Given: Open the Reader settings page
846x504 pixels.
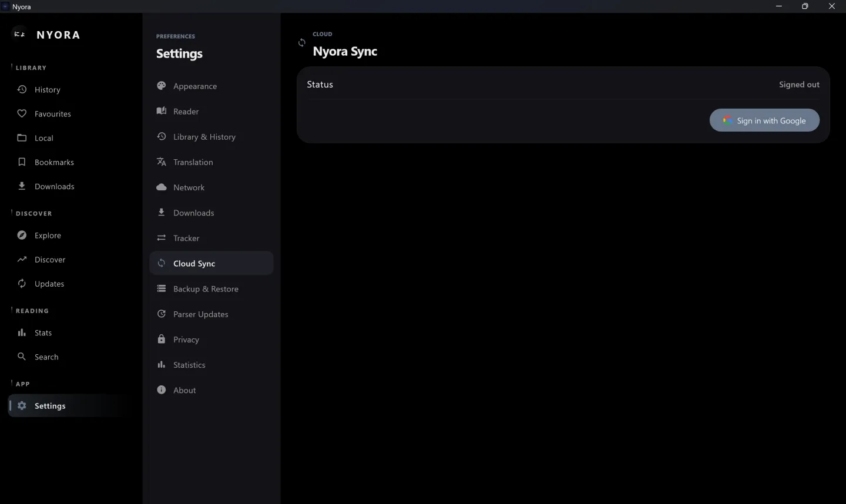Looking at the screenshot, I should coord(211,111).
